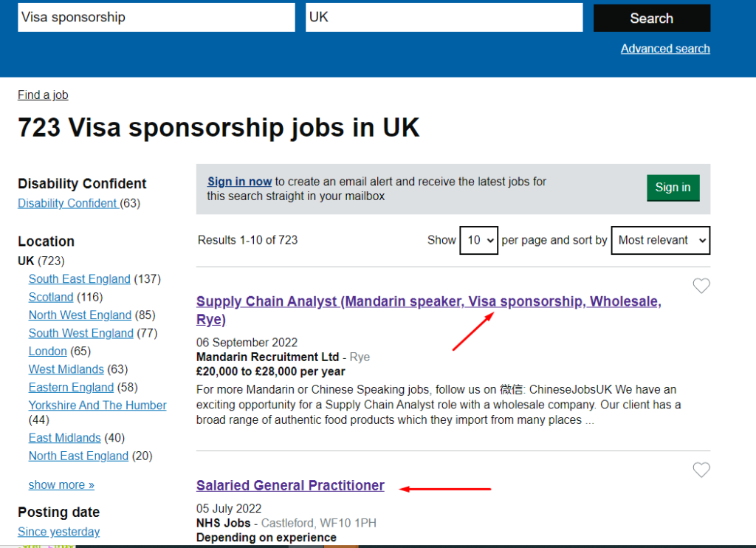
Task: Click the keyword search box showing 'Visa sponsorship'
Action: click(x=156, y=18)
